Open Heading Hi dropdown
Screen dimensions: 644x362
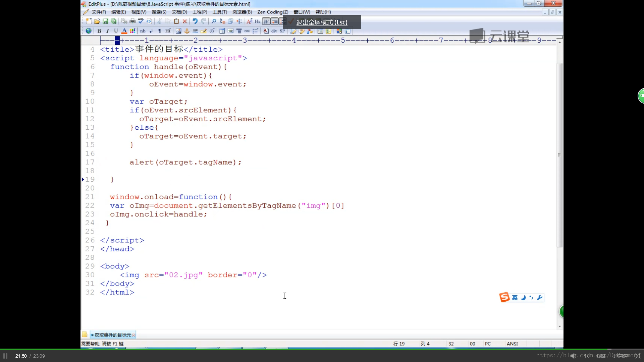(168, 31)
